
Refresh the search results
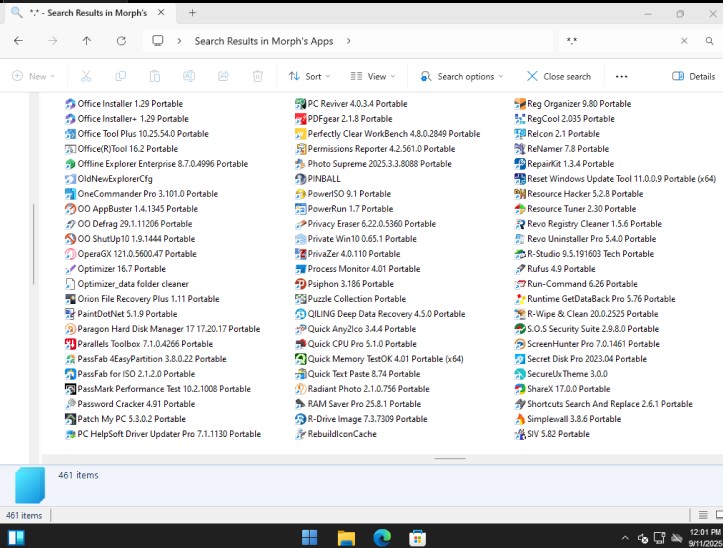pos(121,41)
